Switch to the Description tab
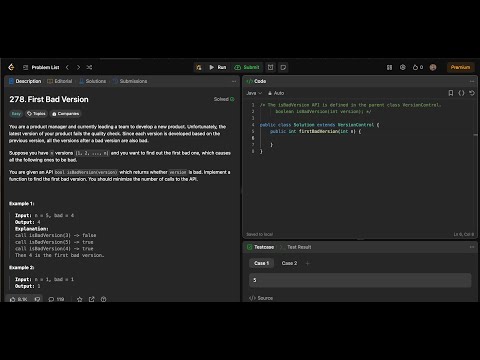 click(x=25, y=81)
